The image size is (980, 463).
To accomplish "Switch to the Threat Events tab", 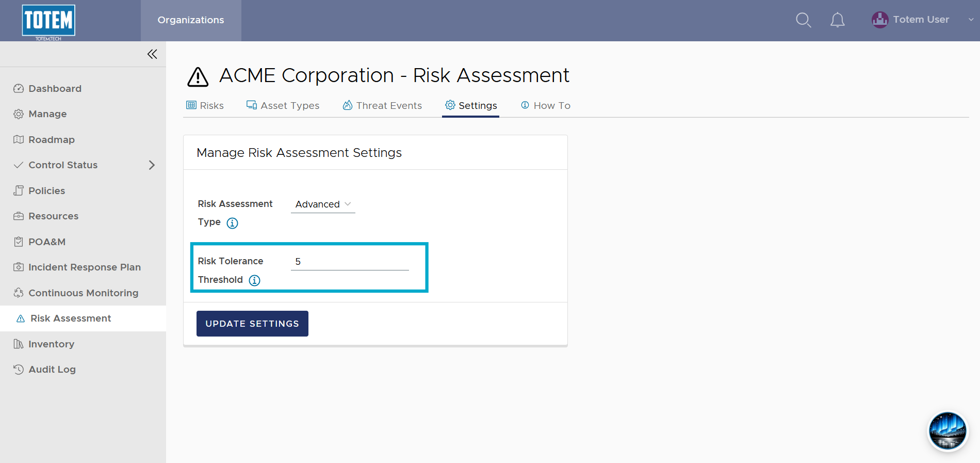I will (x=382, y=105).
